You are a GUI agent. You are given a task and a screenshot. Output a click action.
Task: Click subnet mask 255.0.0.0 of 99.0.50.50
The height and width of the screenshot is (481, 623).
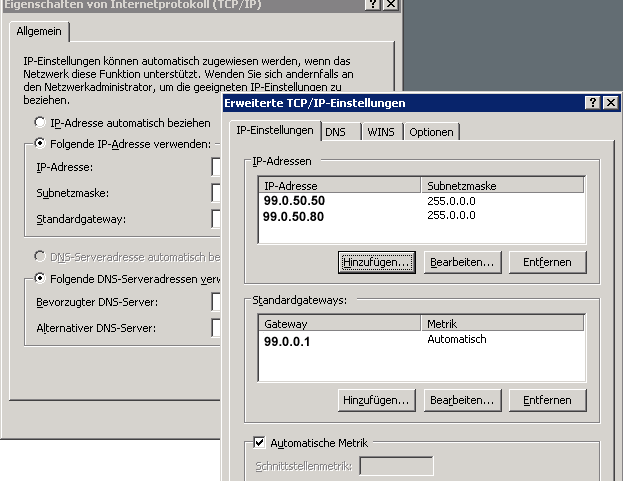pyautogui.click(x=451, y=201)
